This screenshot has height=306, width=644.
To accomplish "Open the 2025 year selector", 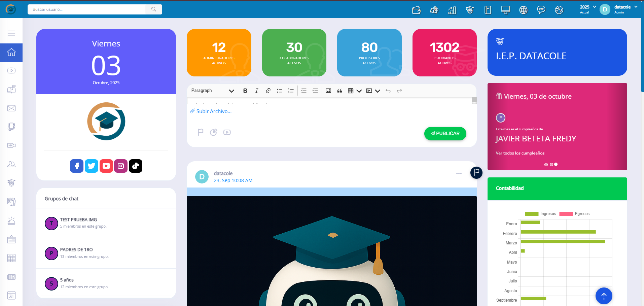I will [588, 9].
